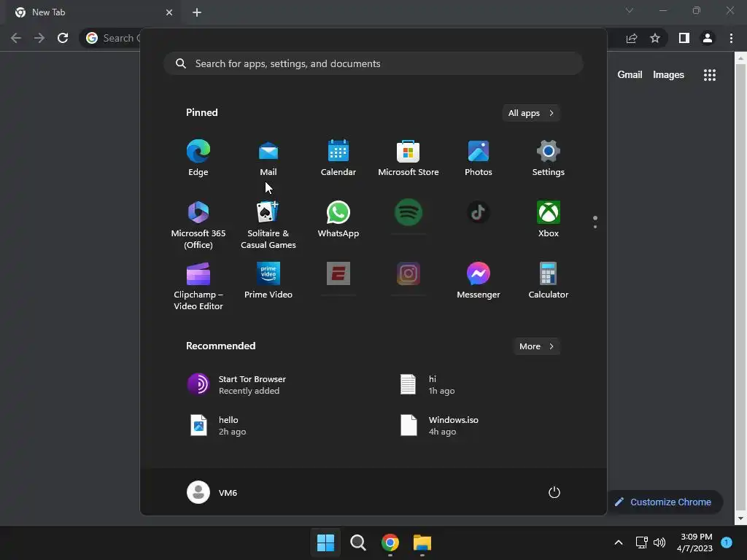Bookmark this tab with star icon
The image size is (747, 560).
tap(655, 38)
